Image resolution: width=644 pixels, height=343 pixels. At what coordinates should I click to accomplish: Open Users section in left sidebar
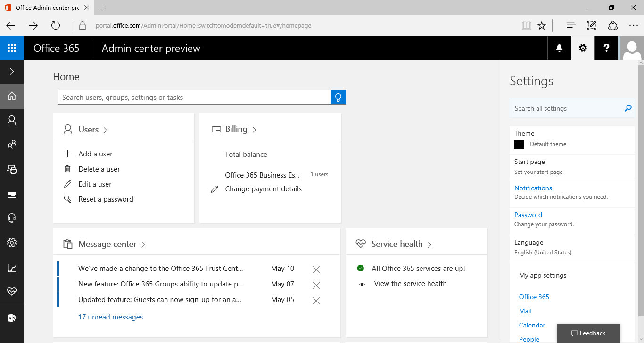[x=12, y=121]
